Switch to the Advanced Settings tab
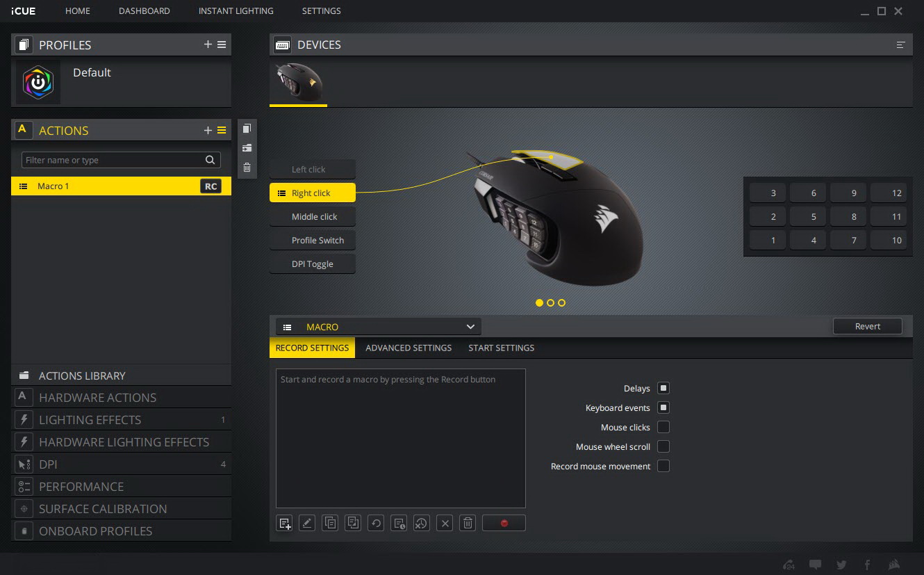Viewport: 924px width, 575px height. [409, 348]
